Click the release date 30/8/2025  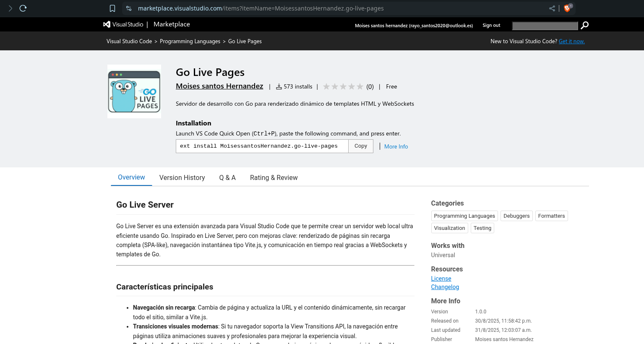[x=503, y=321]
